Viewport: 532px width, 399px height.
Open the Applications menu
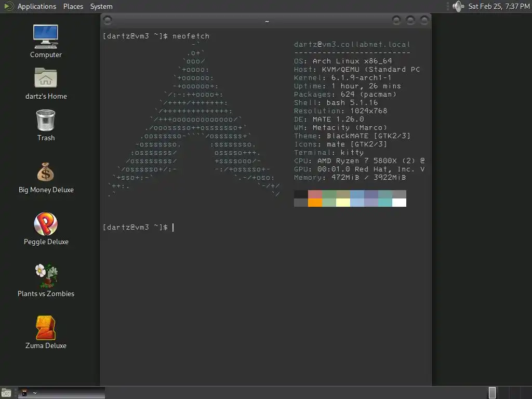pyautogui.click(x=37, y=6)
